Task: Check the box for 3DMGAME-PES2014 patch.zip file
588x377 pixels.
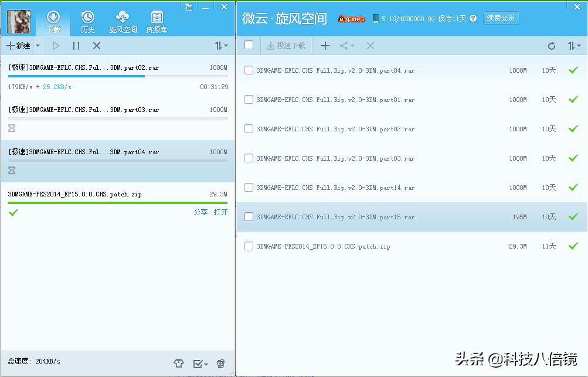Action: coord(249,246)
